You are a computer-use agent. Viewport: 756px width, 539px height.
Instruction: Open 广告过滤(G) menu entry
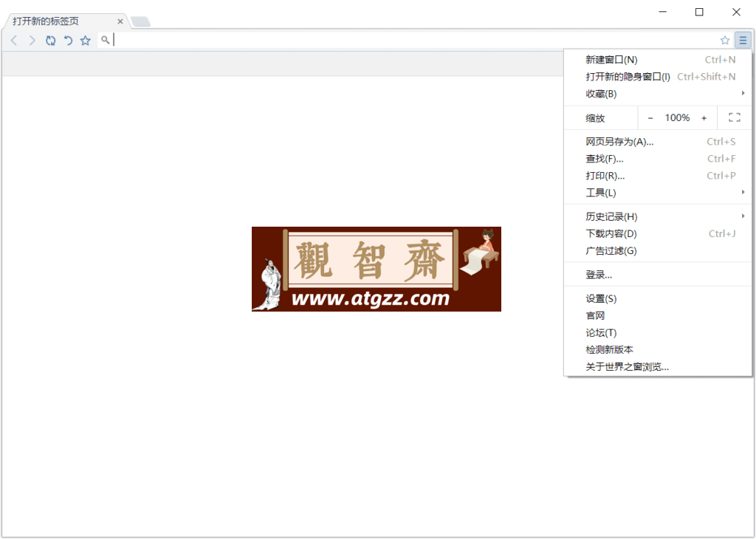(x=658, y=251)
